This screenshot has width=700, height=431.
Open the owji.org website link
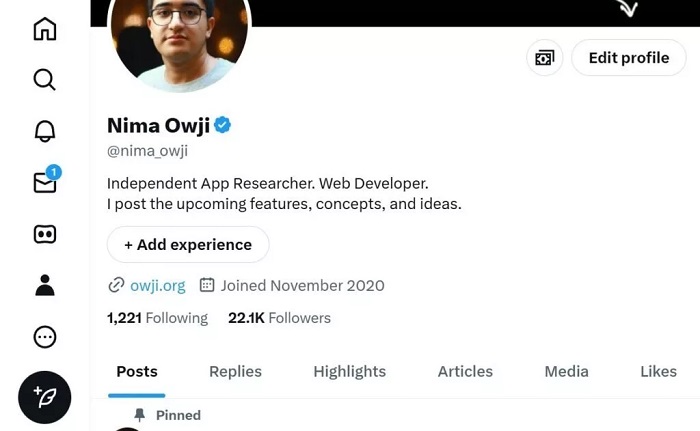157,285
